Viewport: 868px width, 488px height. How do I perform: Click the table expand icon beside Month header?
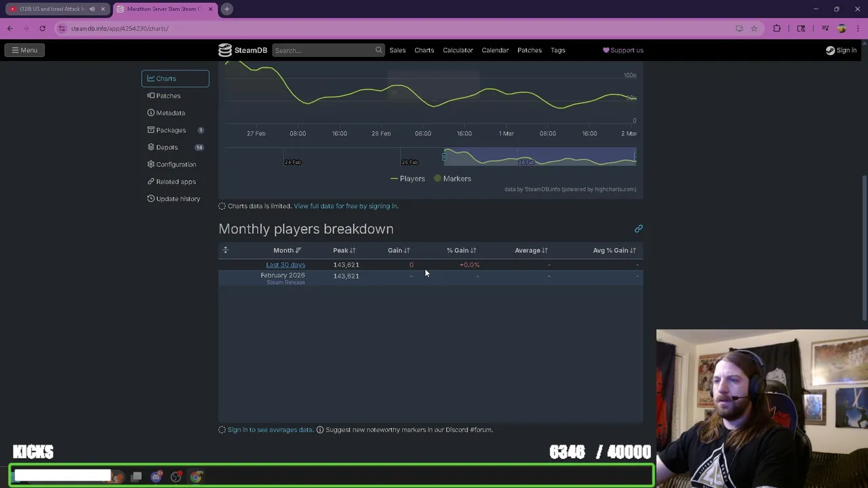[x=226, y=250]
